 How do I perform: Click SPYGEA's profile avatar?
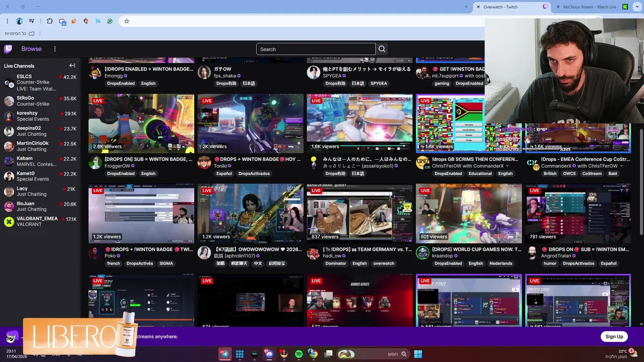pos(313,72)
